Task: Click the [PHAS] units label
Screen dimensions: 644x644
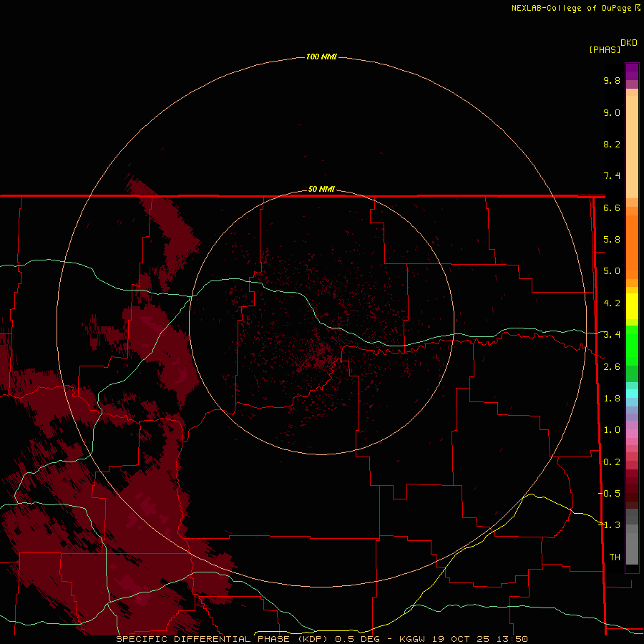Action: (x=605, y=49)
